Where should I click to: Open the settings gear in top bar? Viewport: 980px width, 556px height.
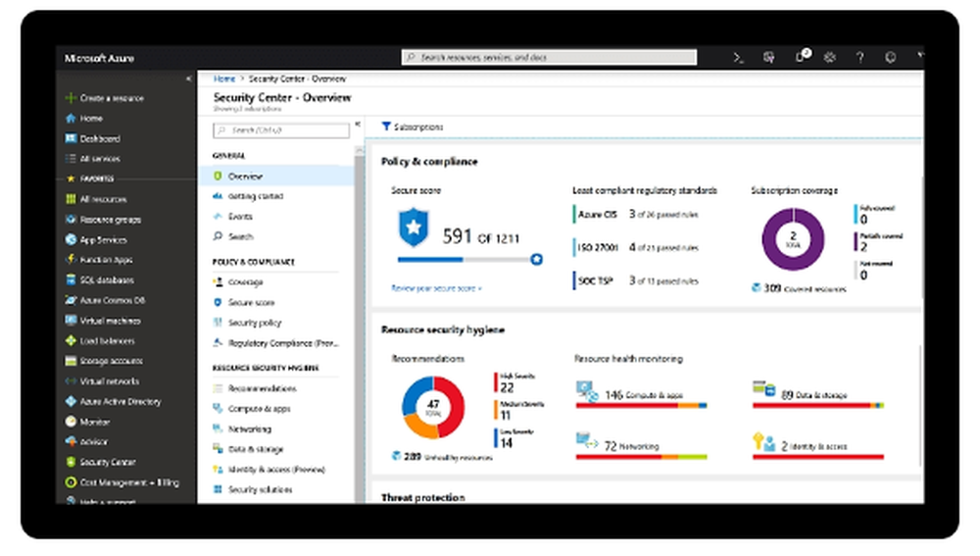click(x=829, y=58)
